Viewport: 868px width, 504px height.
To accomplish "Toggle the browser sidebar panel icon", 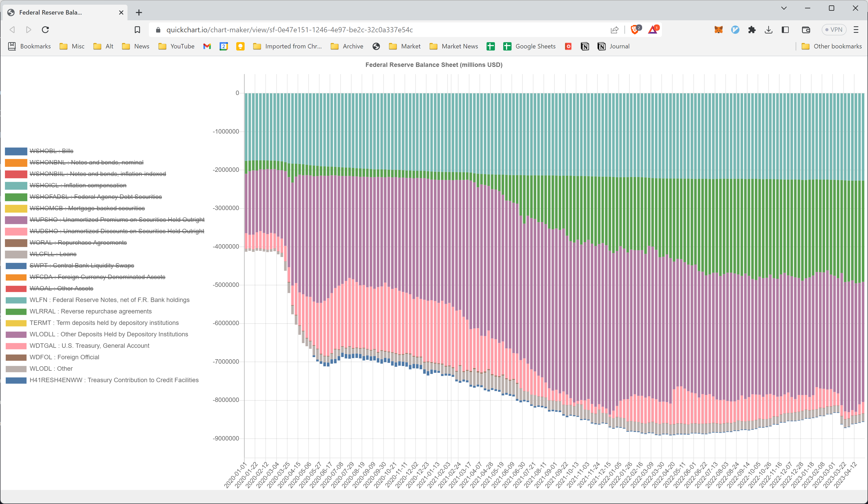I will point(785,30).
